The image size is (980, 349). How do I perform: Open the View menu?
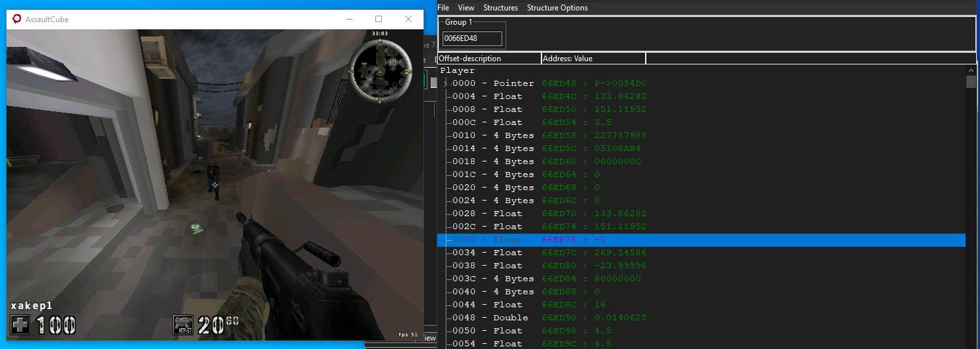[466, 8]
